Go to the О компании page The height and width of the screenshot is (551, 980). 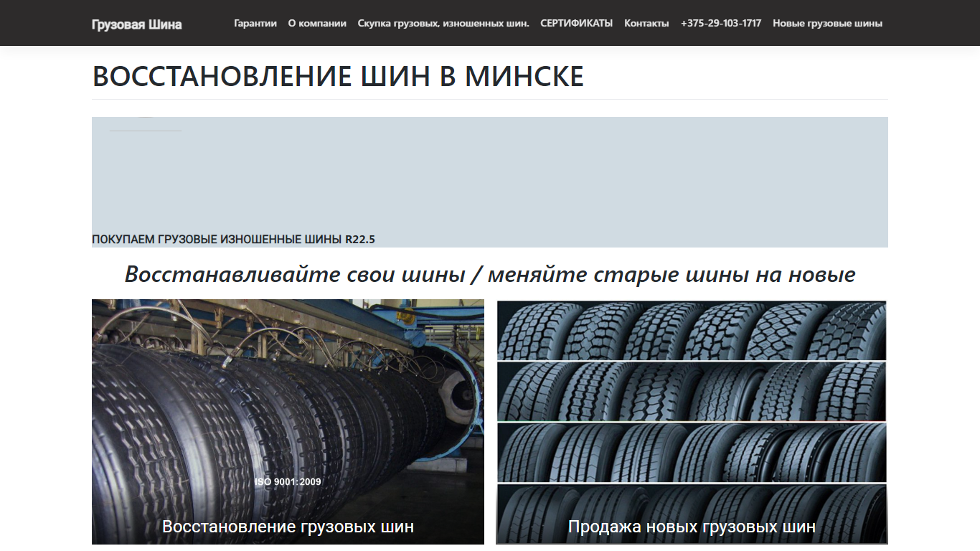[x=317, y=23]
